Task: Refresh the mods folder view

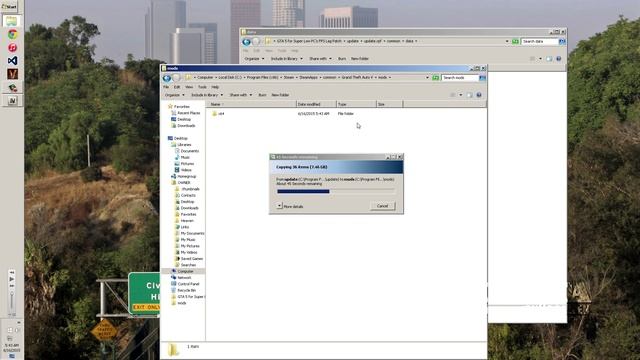Action: [x=436, y=78]
